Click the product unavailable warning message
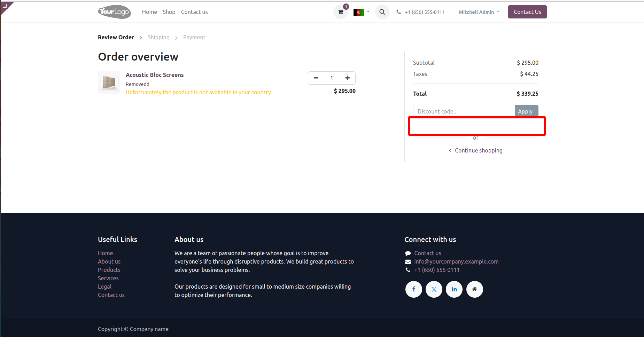644x337 pixels. point(199,92)
